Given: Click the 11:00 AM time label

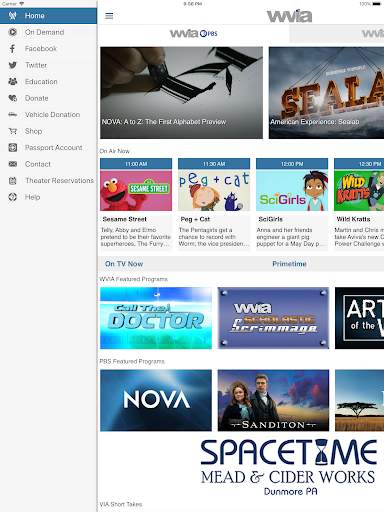Looking at the screenshot, I should click(136, 164).
